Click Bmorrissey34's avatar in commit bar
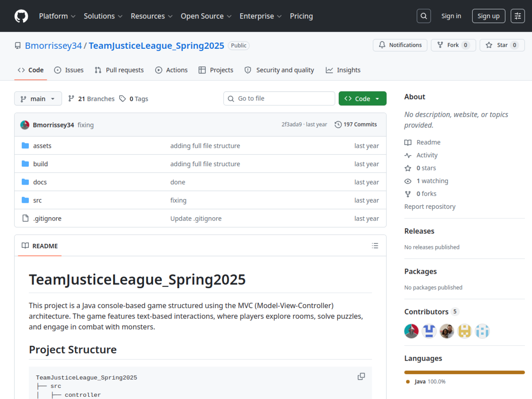Image resolution: width=532 pixels, height=399 pixels. (25, 125)
